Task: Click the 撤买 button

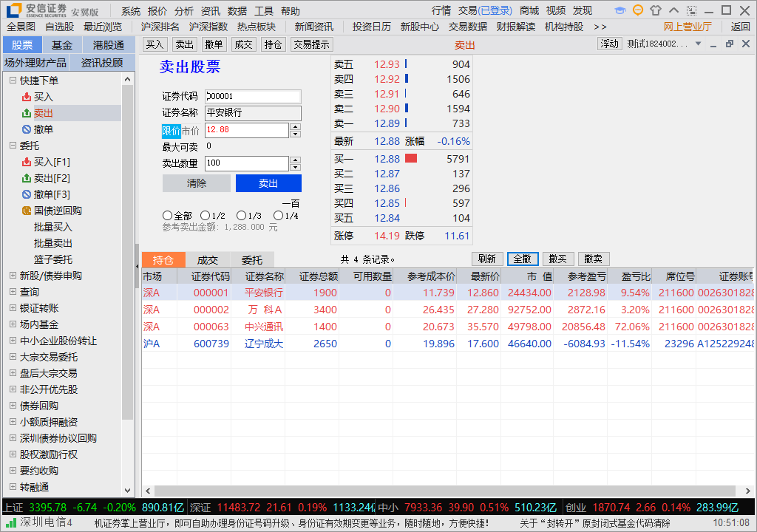Action: [x=558, y=259]
